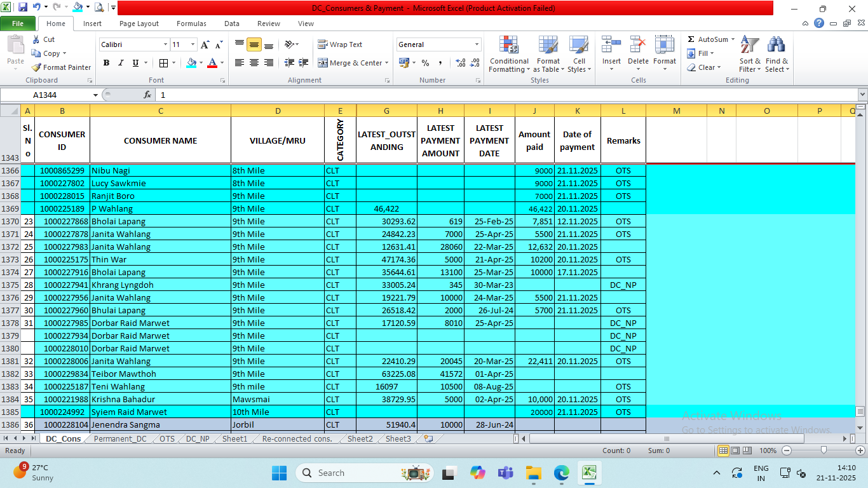This screenshot has width=868, height=488.
Task: Click the Name Box showing A1344
Action: [46, 95]
